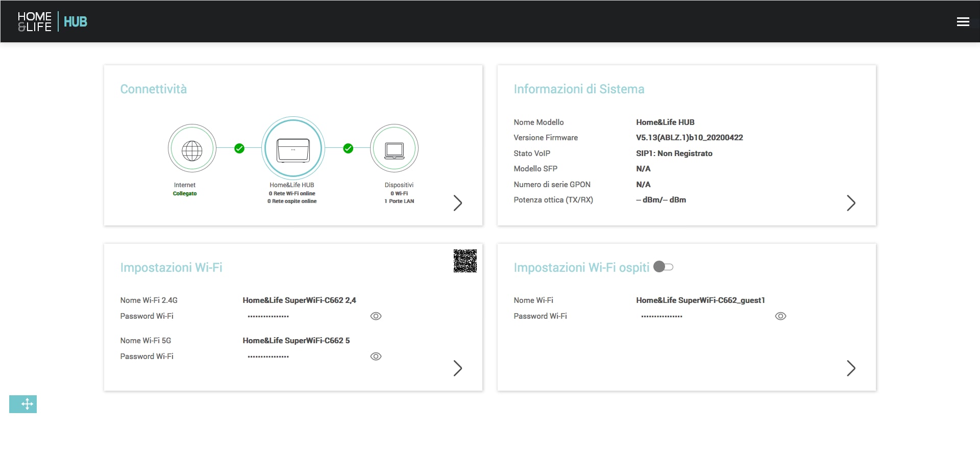This screenshot has width=980, height=459.
Task: Click the masked guest password field
Action: point(662,317)
